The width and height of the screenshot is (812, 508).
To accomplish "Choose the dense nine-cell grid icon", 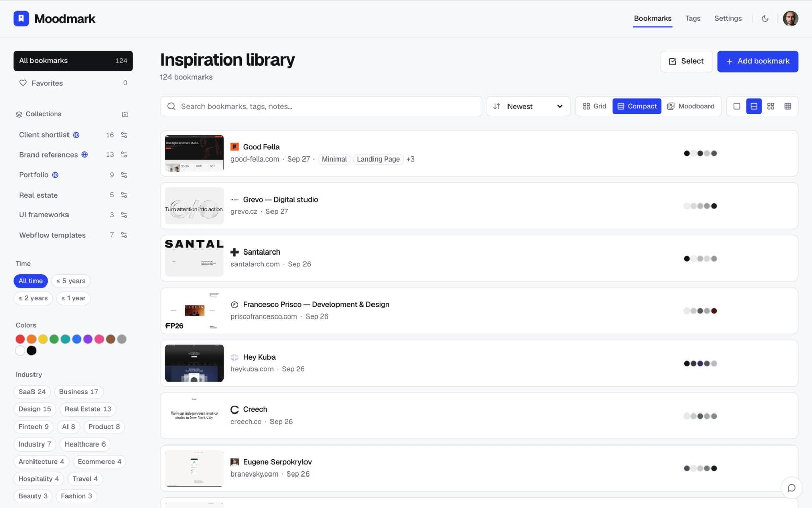I will [x=788, y=106].
